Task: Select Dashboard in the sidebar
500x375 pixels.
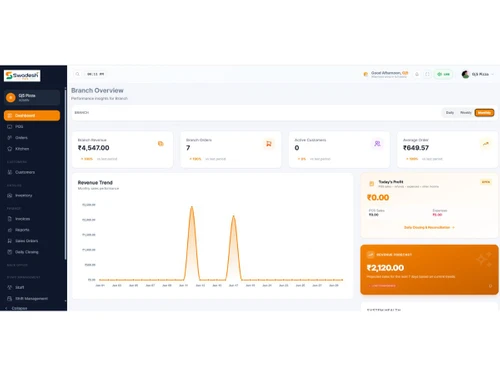Action: point(32,115)
